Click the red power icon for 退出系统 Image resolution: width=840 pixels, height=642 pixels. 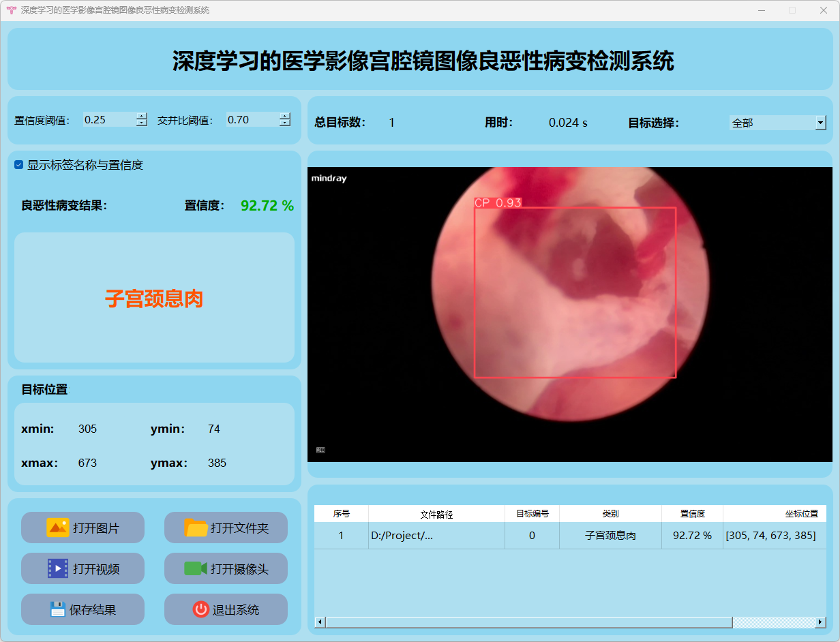tap(200, 609)
